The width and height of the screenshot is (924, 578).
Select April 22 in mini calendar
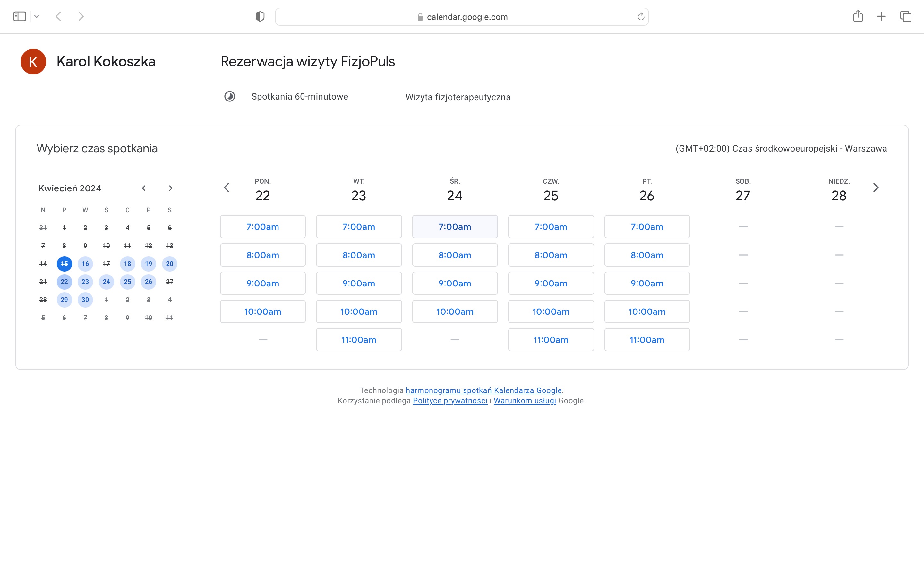coord(64,282)
